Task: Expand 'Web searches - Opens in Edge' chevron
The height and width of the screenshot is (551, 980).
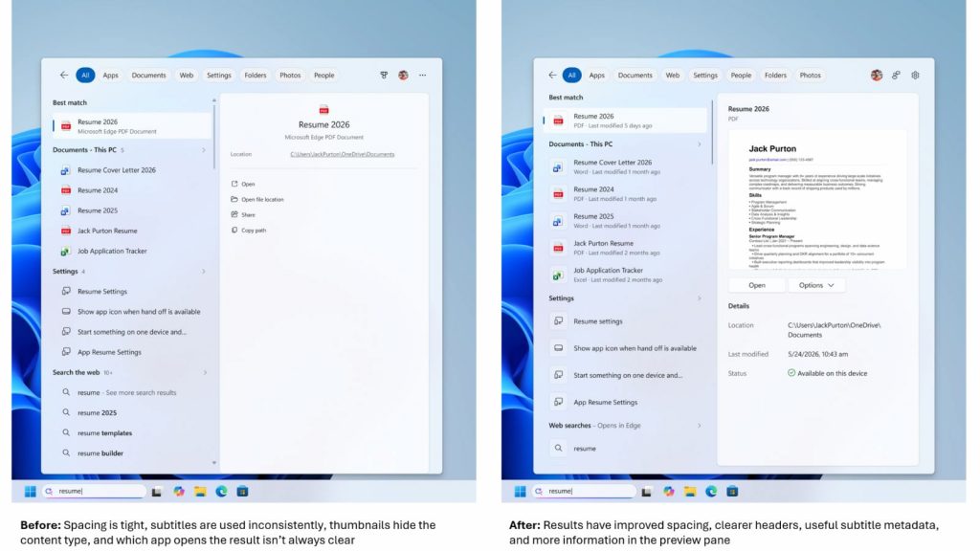Action: (x=699, y=426)
